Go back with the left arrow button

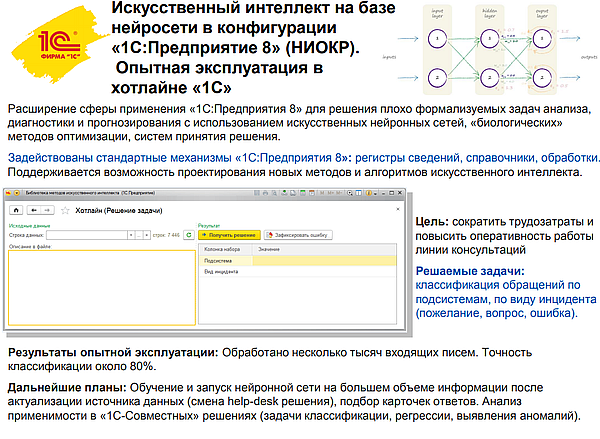point(34,210)
